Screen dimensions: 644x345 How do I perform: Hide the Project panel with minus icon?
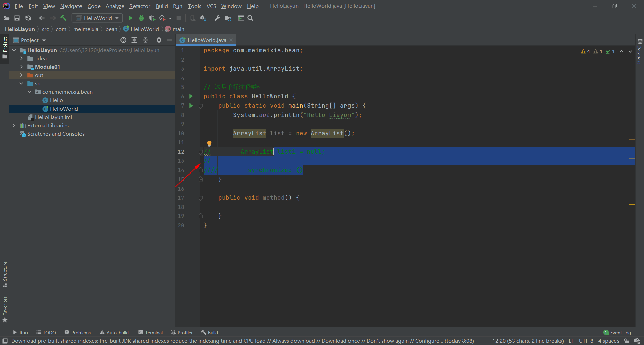[170, 40]
